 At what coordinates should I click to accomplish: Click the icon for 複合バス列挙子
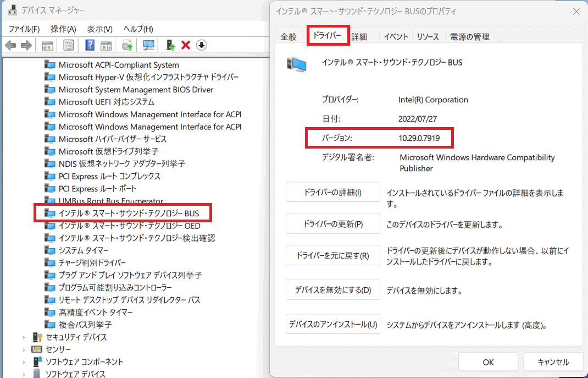click(x=49, y=325)
